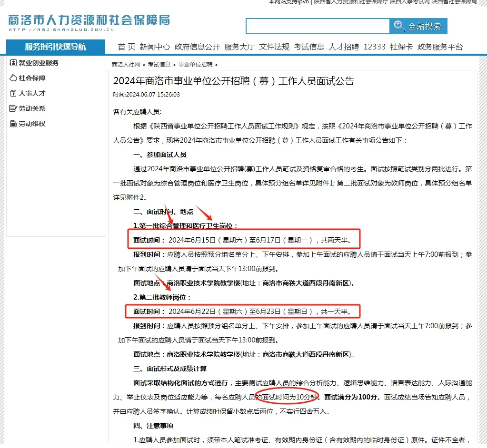Open 人事人才 via its sidebar icon
The height and width of the screenshot is (448, 487).
(13, 93)
